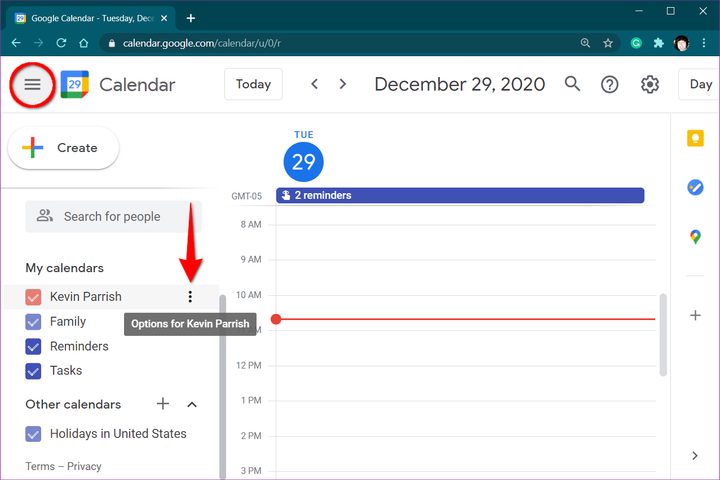The width and height of the screenshot is (720, 480).
Task: Go to next day arrow
Action: pos(343,84)
